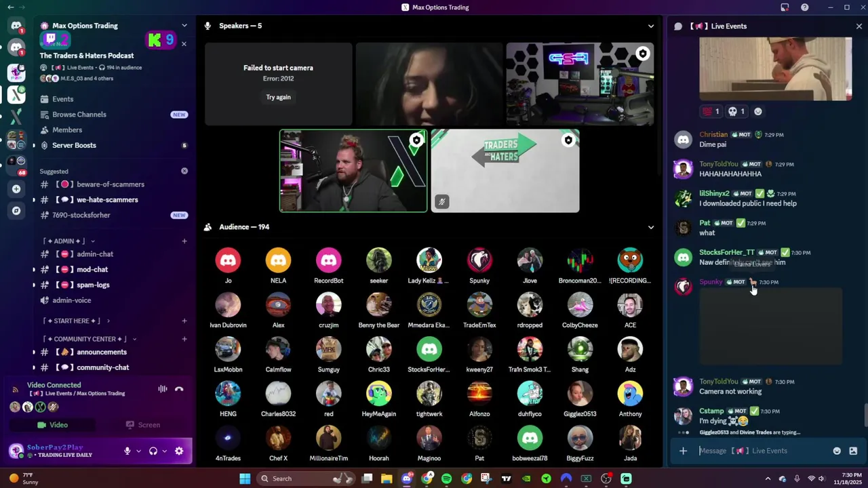Open Discord direct messages home icon
Image resolution: width=868 pixels, height=488 pixels.
pyautogui.click(x=16, y=26)
